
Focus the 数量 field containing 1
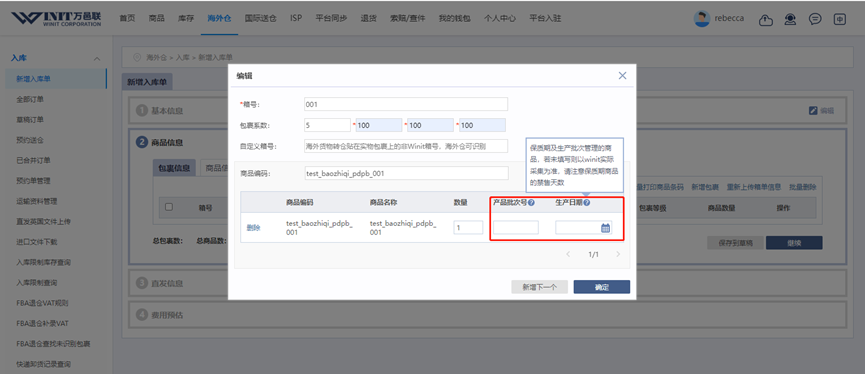[x=468, y=227]
